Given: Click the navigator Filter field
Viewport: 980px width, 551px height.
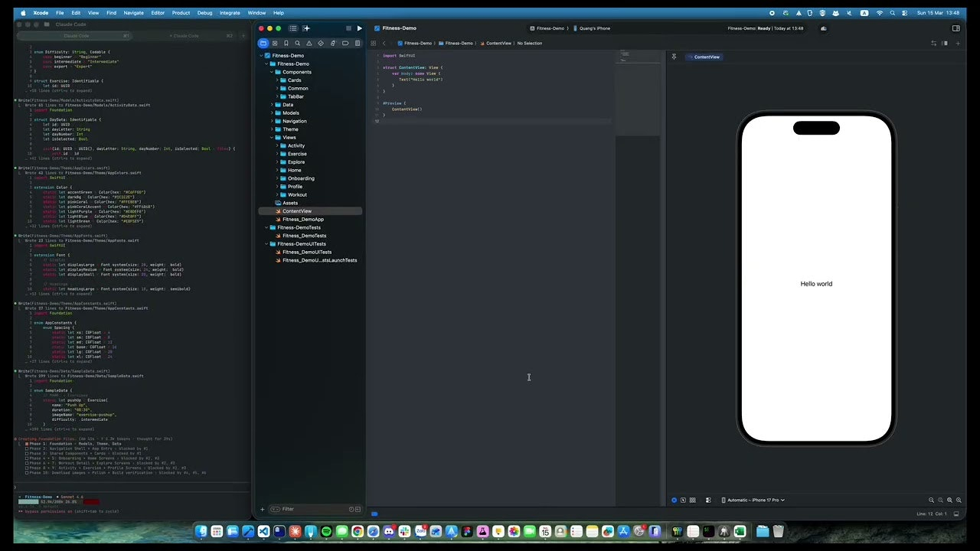Looking at the screenshot, I should click(314, 509).
